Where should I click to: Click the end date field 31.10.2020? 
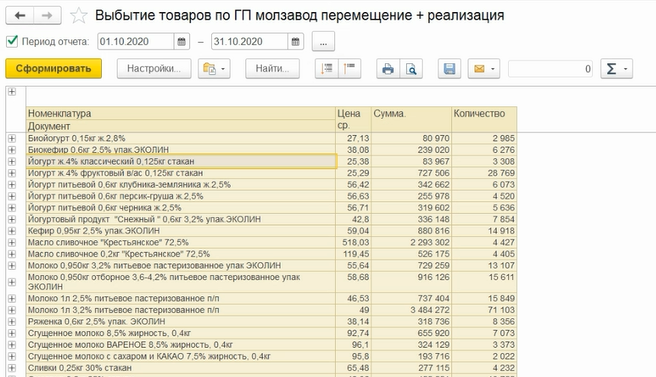[x=249, y=41]
